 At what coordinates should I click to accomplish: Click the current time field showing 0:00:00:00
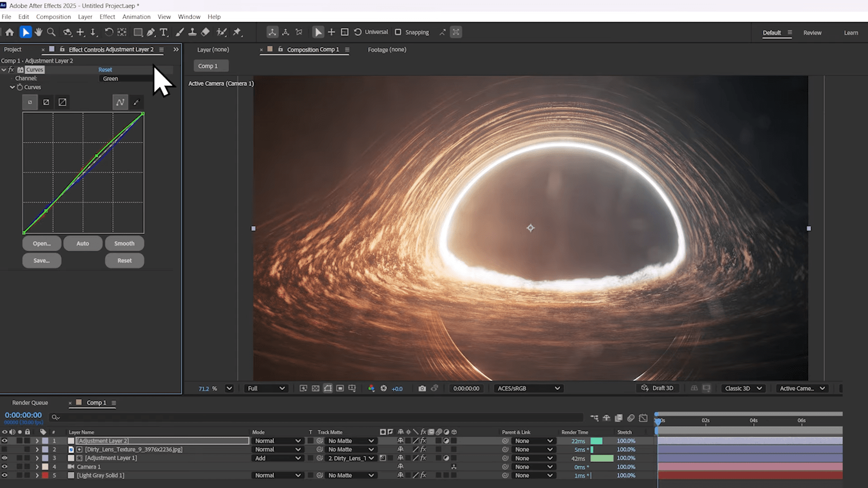tap(23, 414)
